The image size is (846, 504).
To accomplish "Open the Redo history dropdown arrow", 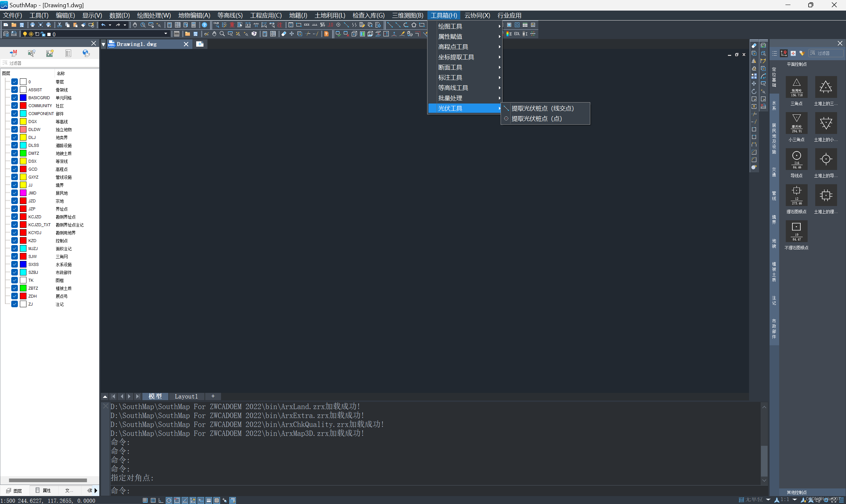I will (x=125, y=25).
